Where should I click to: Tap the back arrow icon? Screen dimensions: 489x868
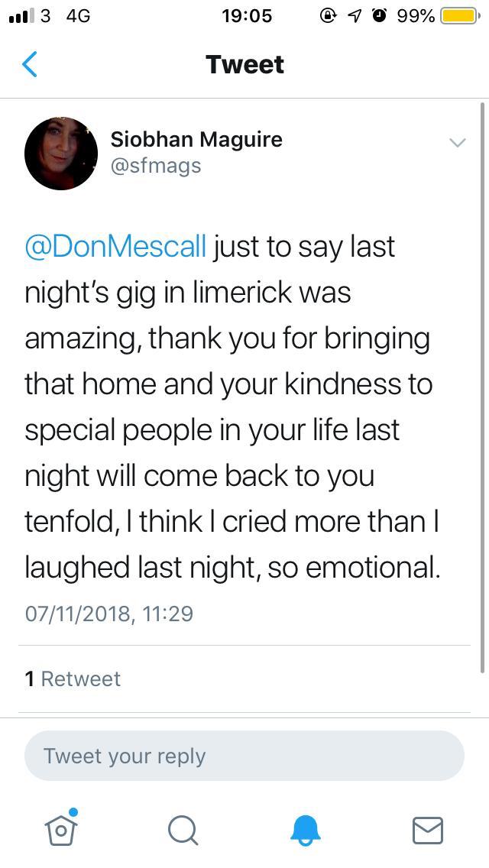pos(30,65)
